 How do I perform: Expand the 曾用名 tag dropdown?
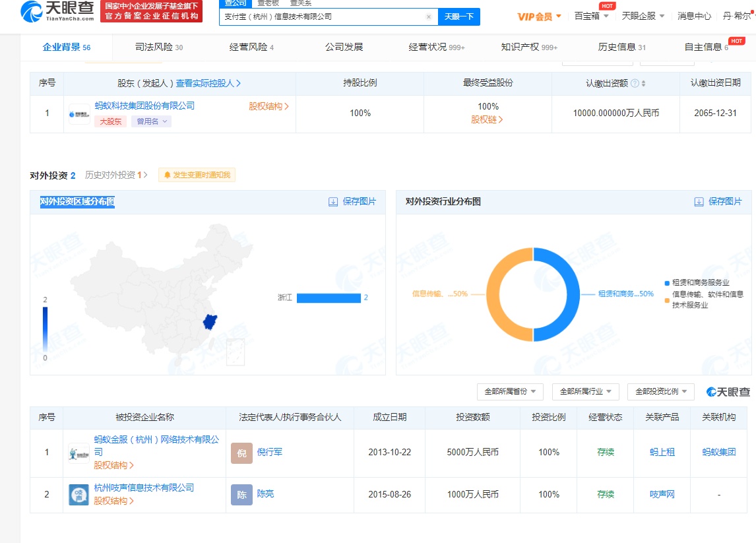point(151,121)
